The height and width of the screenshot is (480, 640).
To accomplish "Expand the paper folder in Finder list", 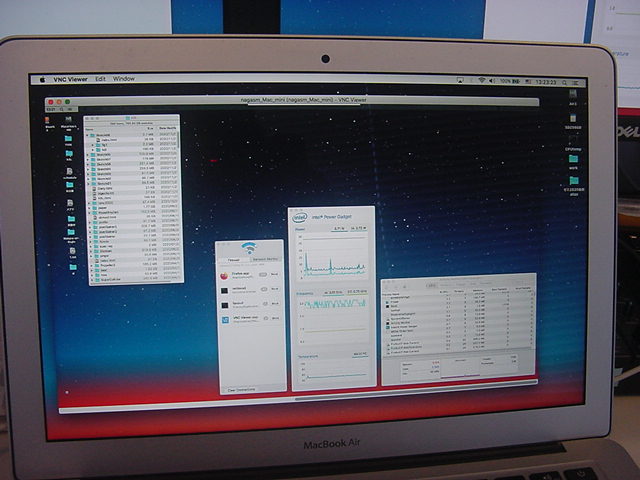I will 89,208.
